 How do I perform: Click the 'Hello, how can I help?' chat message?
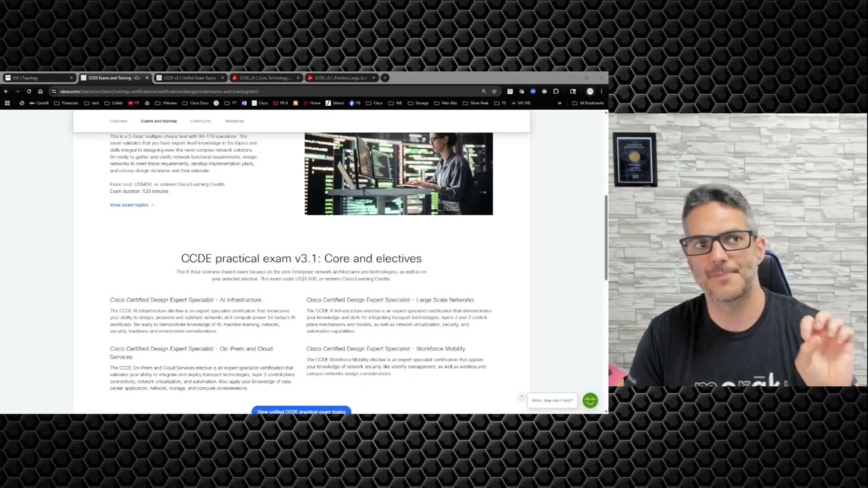coord(552,401)
